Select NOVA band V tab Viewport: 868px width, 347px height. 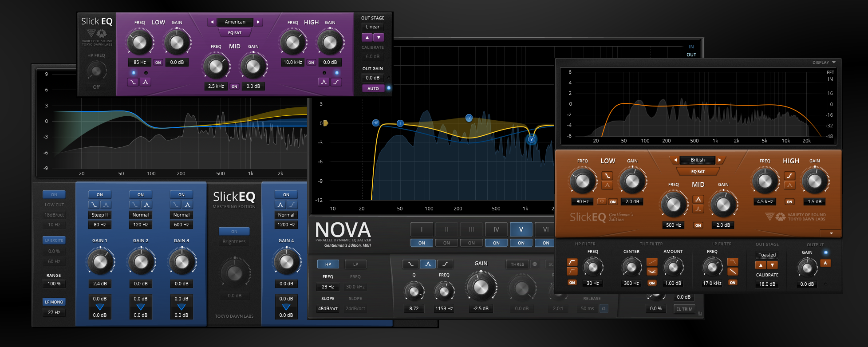pos(521,229)
